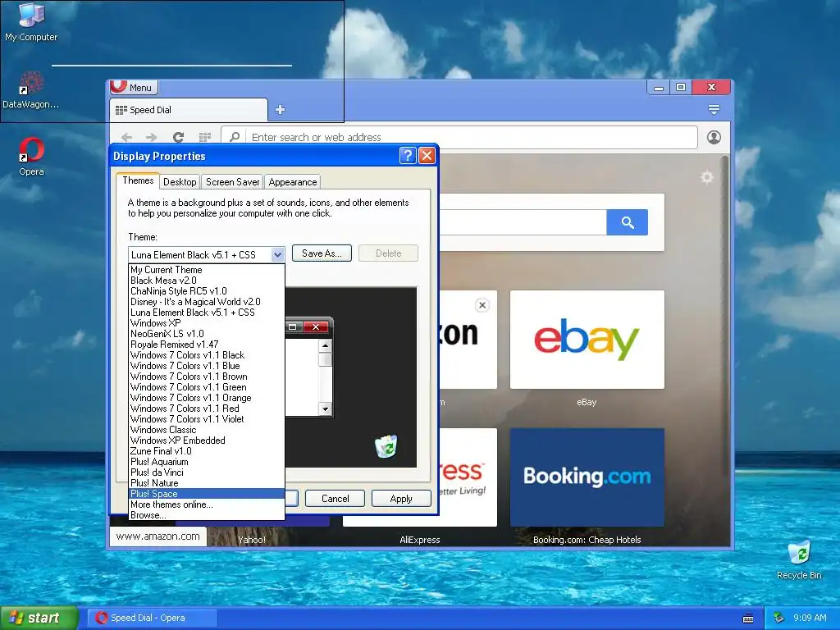Click Apply in Display Properties
This screenshot has height=630, width=840.
click(x=401, y=499)
